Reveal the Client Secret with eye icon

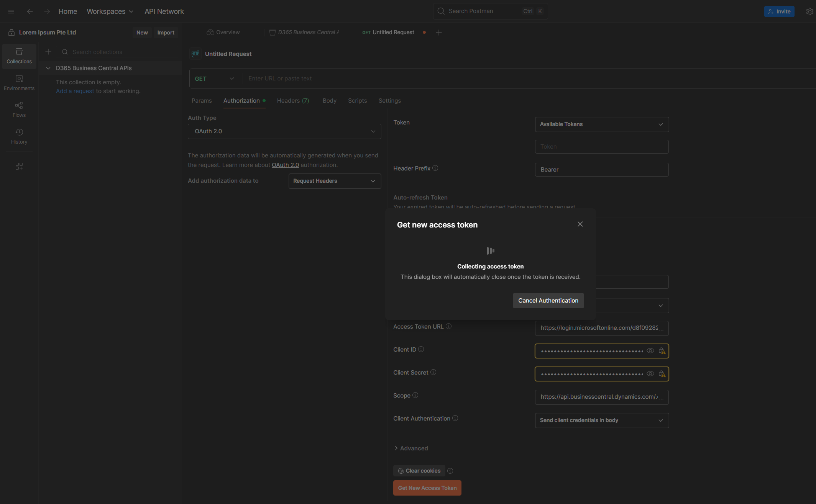click(x=650, y=374)
